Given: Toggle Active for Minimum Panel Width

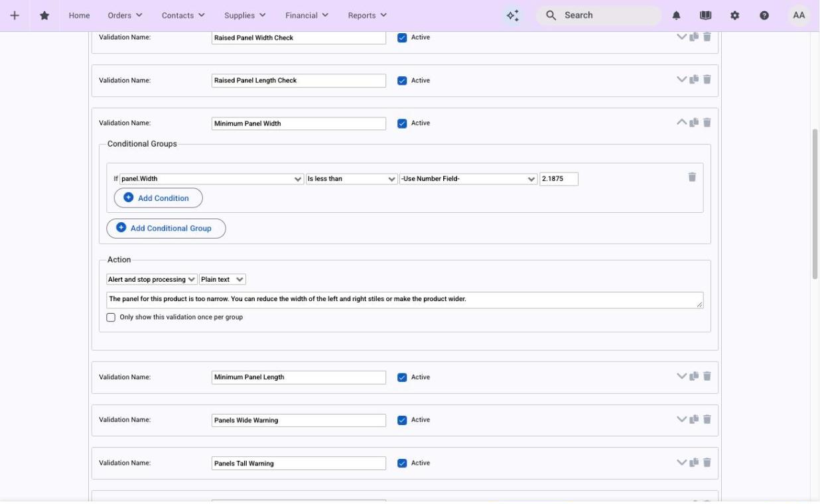Looking at the screenshot, I should pos(402,123).
